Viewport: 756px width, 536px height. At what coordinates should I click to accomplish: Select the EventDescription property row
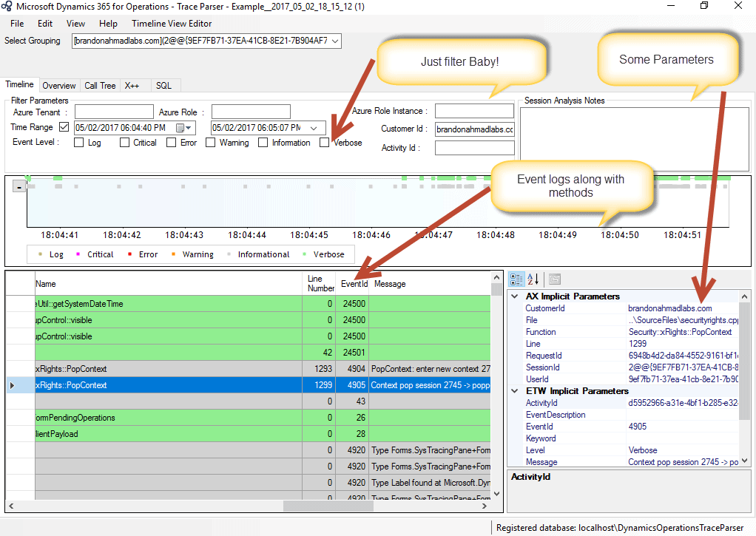tap(631, 415)
